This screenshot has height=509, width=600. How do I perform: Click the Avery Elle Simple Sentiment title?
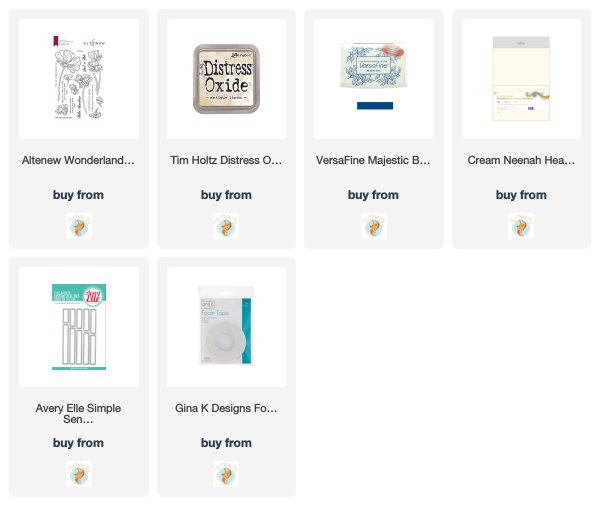click(78, 413)
